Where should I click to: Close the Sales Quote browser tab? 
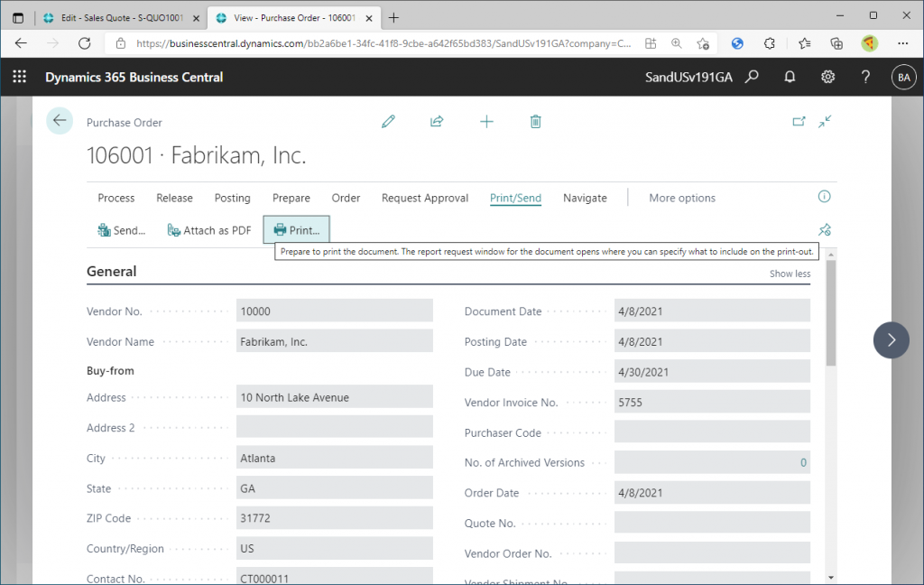pos(196,18)
